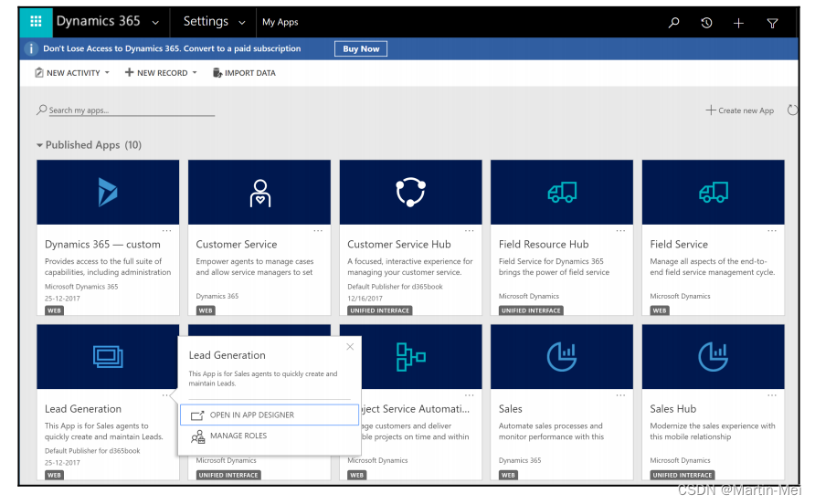Open the New Activity dropdown arrow
815x504 pixels.
107,73
